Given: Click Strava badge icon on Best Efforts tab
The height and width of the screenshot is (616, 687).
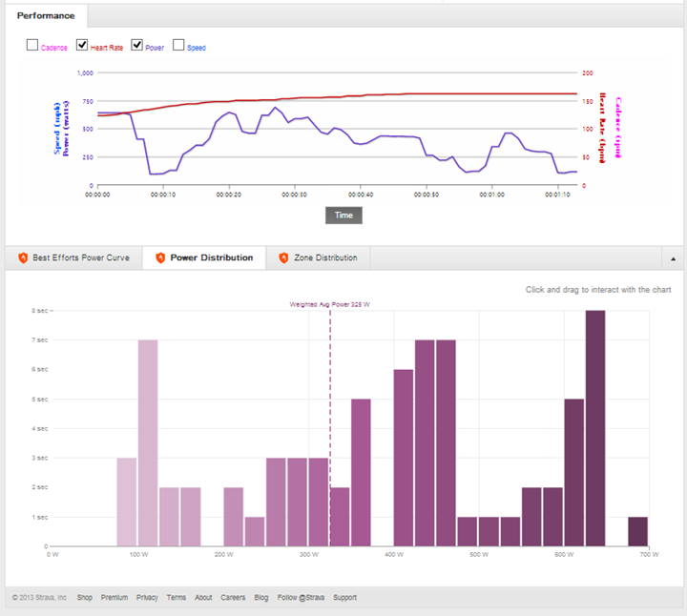Looking at the screenshot, I should [x=23, y=257].
